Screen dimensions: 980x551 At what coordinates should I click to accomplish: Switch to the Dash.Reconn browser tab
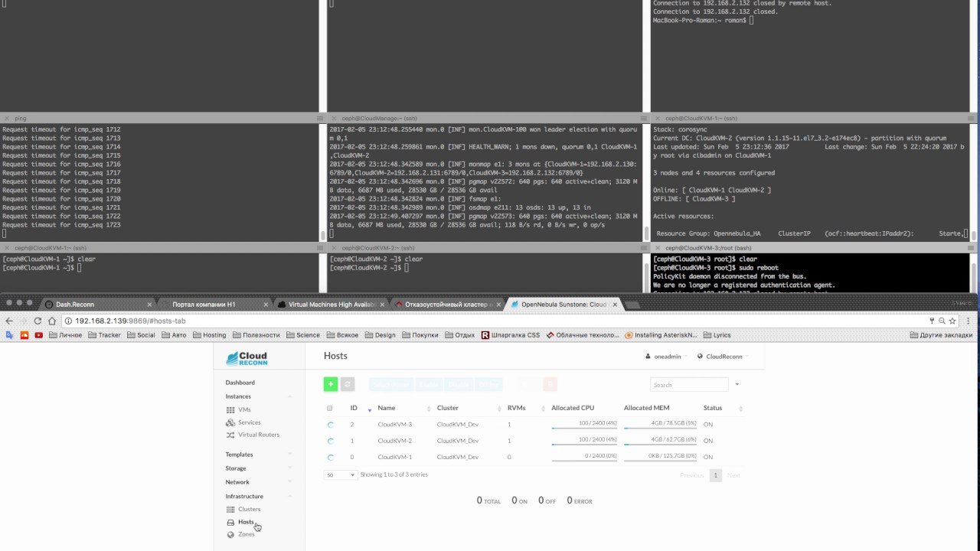click(x=97, y=305)
